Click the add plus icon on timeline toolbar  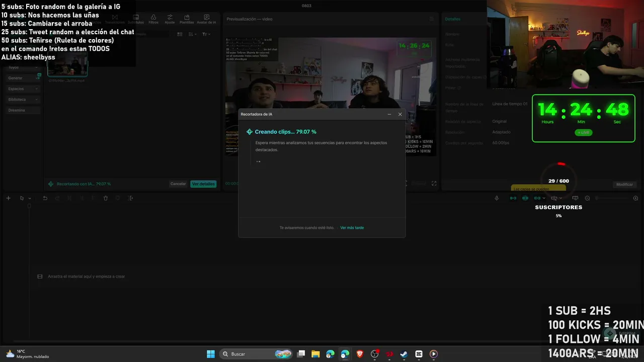(8, 198)
